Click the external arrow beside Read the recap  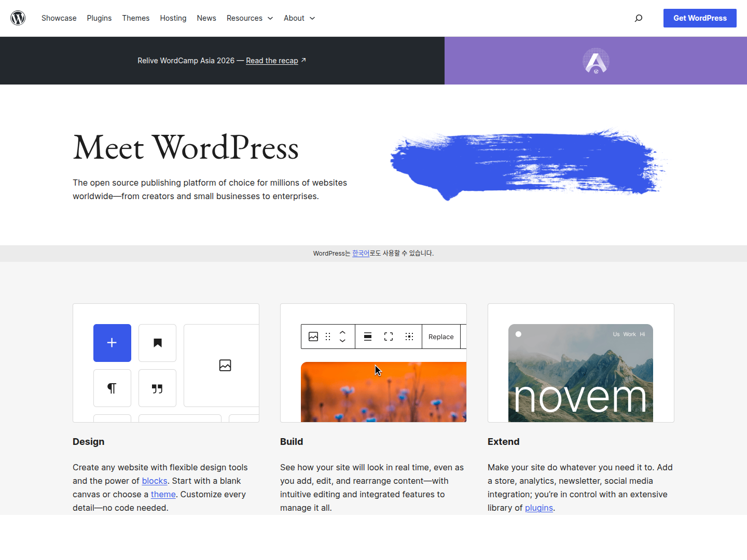coord(303,60)
